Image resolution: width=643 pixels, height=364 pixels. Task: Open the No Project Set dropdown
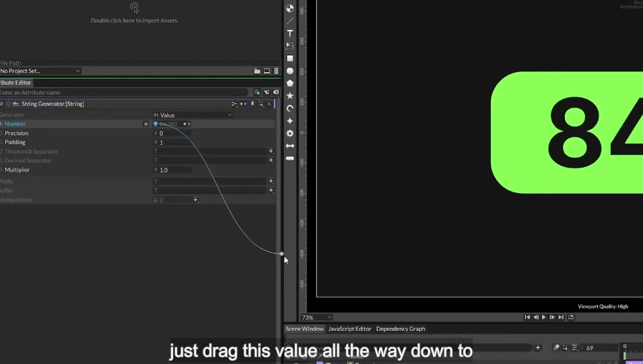click(40, 71)
